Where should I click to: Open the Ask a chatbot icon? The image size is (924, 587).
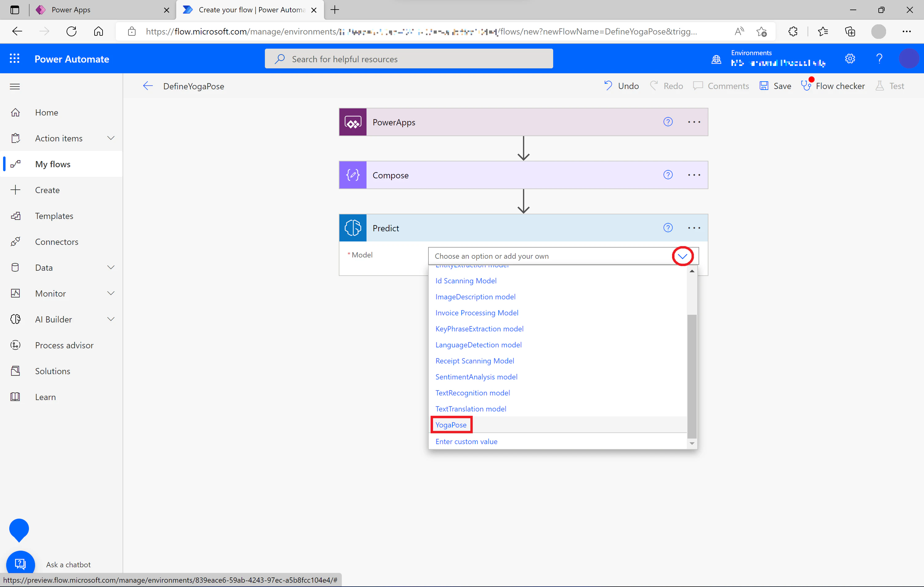point(20,564)
